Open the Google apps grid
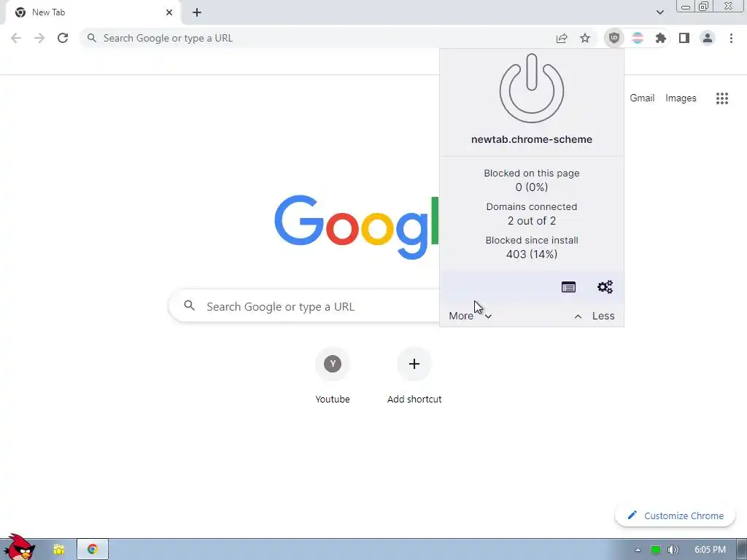The height and width of the screenshot is (560, 747). point(721,98)
